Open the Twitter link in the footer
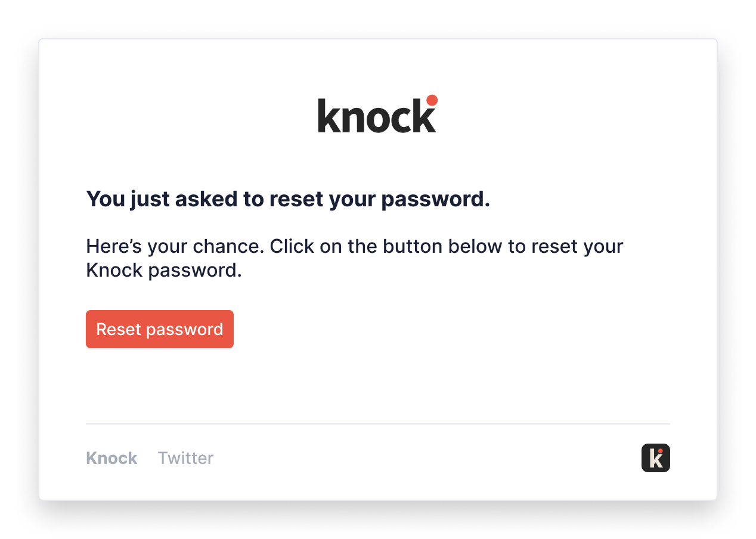The image size is (756, 539). click(x=185, y=458)
